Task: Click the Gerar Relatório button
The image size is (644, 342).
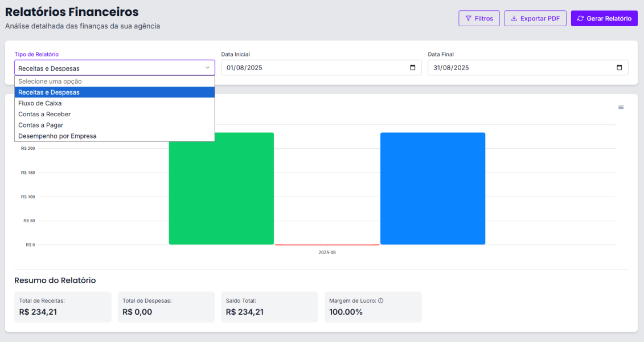Action: (604, 18)
